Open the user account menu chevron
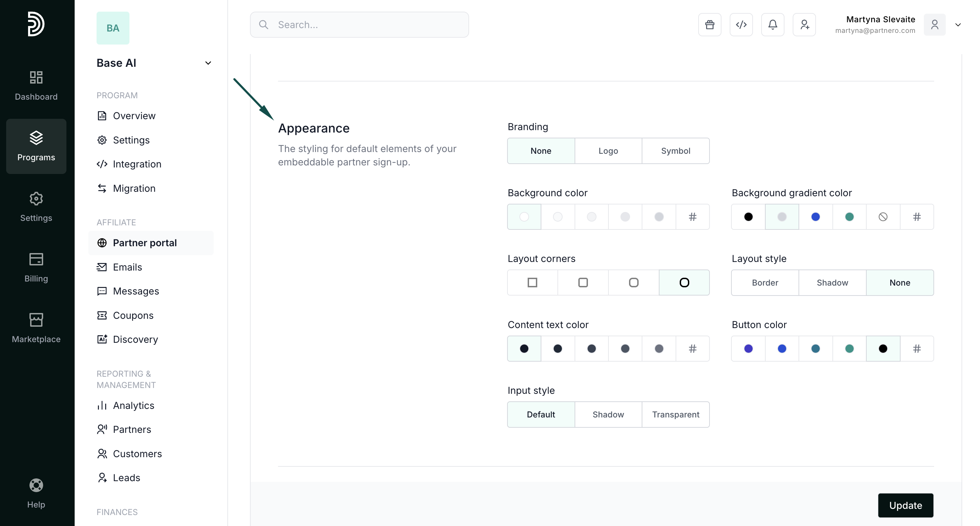Image resolution: width=980 pixels, height=526 pixels. point(958,25)
